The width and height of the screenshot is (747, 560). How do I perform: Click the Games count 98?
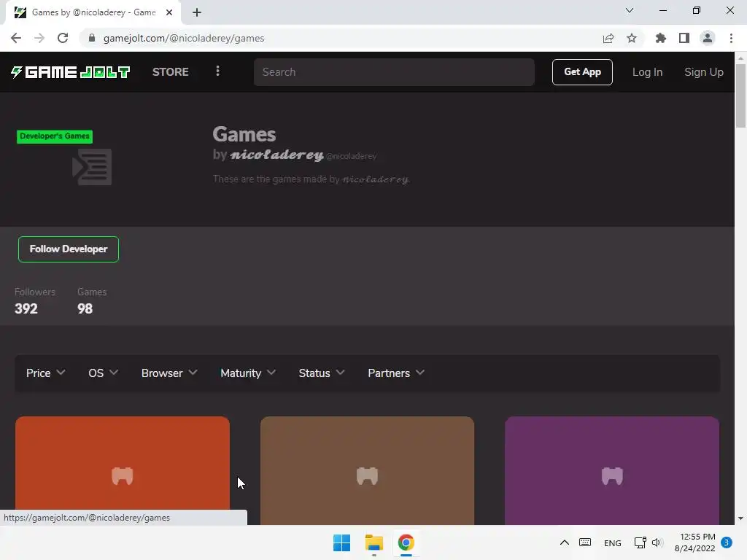(85, 308)
